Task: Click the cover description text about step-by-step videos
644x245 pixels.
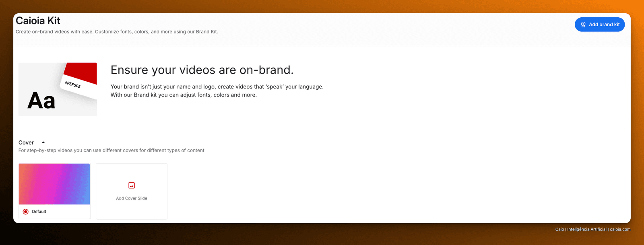Action: pos(111,150)
